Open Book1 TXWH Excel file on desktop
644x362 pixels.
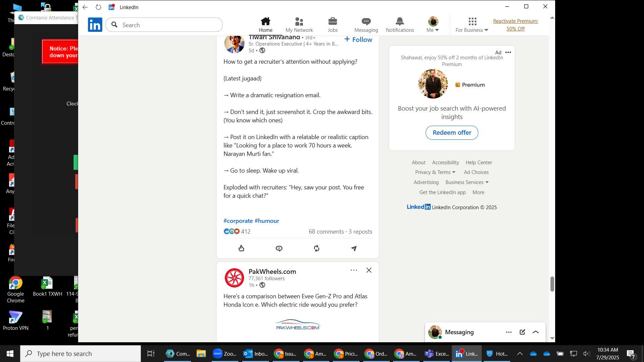pos(47,287)
